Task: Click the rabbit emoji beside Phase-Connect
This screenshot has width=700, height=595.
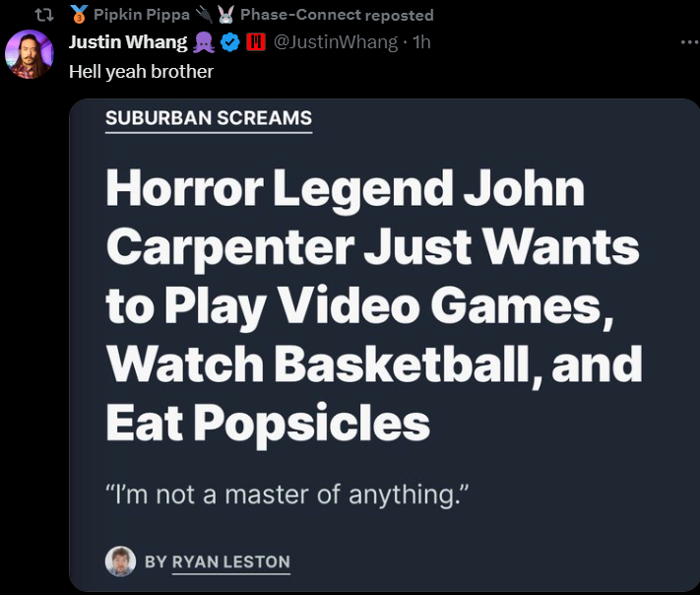Action: (225, 15)
